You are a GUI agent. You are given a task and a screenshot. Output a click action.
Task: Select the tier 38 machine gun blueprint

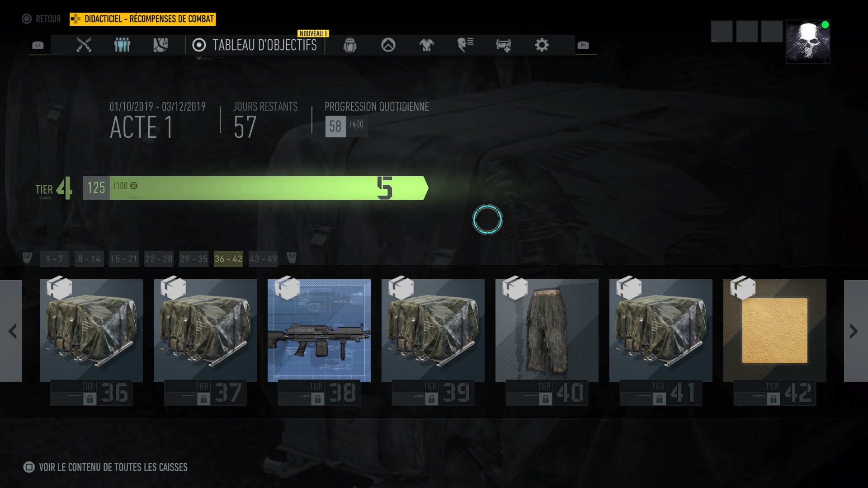pos(319,331)
